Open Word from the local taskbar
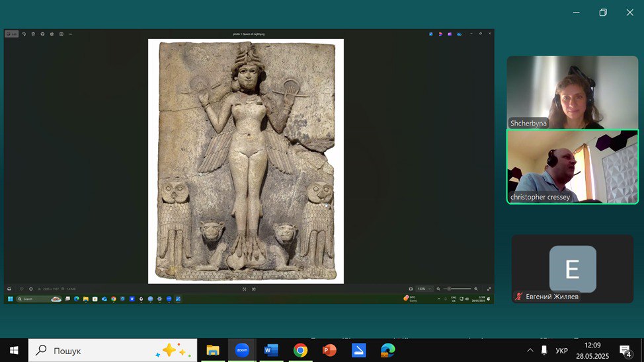 [x=271, y=351]
